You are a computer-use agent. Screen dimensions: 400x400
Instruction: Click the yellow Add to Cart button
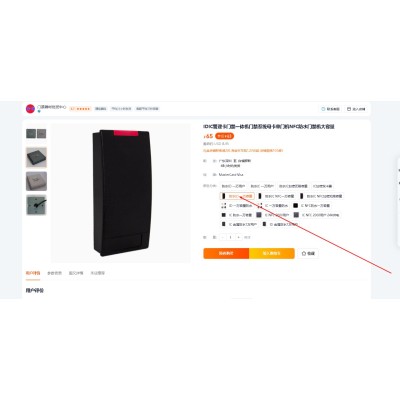coord(272,253)
